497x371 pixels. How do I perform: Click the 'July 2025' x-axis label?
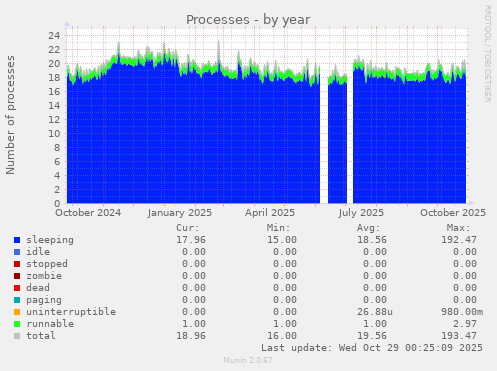click(361, 213)
